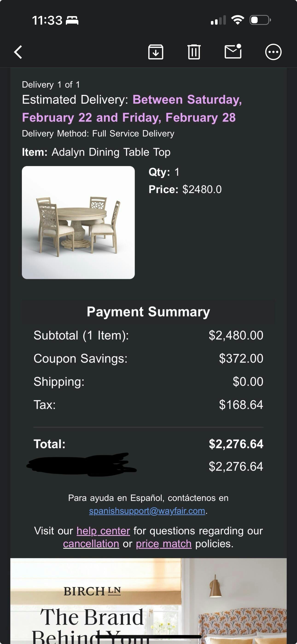
Task: Tap the Payment Summary heading
Action: click(x=148, y=312)
